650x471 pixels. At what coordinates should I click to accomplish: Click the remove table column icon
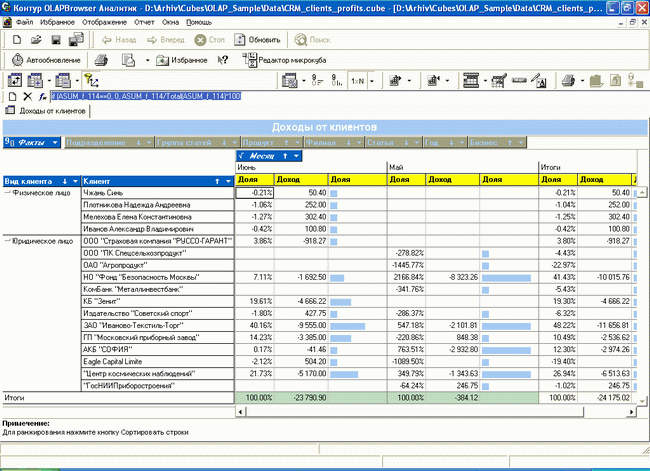[63, 80]
